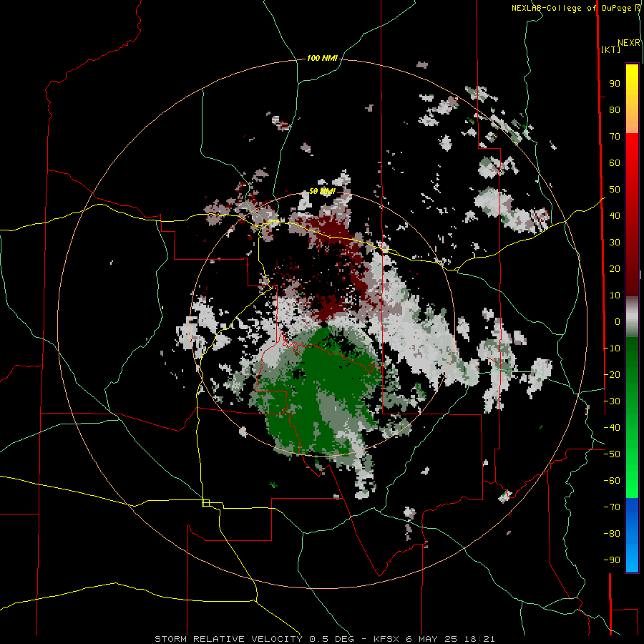Click the 80 value on the velocity scale
The height and width of the screenshot is (644, 644).
(x=615, y=110)
